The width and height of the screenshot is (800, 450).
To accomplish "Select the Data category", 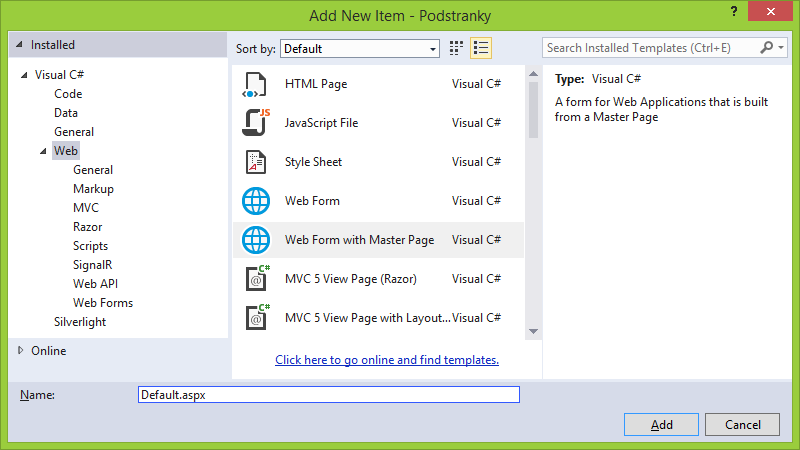I will [x=66, y=113].
